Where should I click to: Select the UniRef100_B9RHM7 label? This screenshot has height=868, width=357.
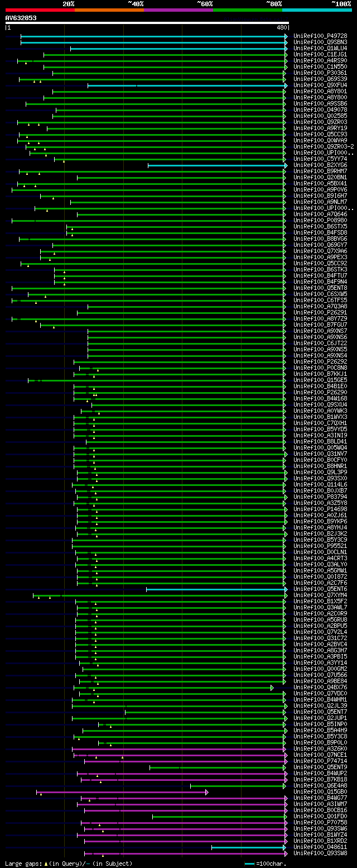(320, 171)
